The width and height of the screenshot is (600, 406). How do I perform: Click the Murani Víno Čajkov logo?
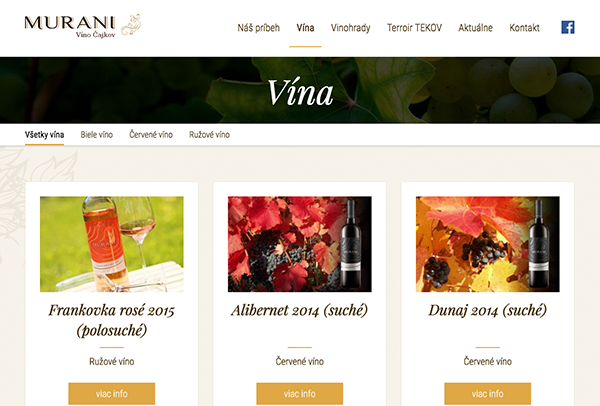pyautogui.click(x=83, y=26)
